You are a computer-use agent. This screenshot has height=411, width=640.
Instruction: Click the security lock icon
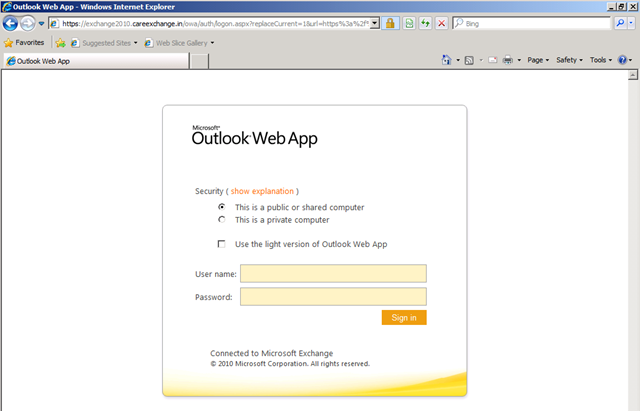click(390, 23)
